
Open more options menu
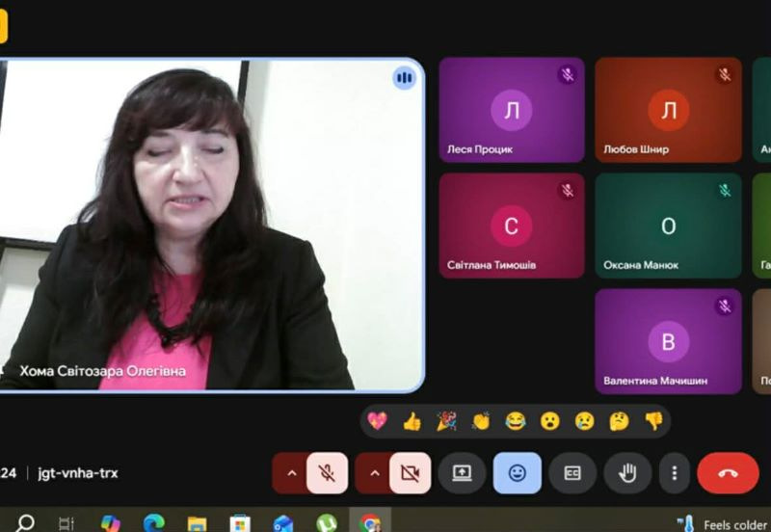pos(675,473)
